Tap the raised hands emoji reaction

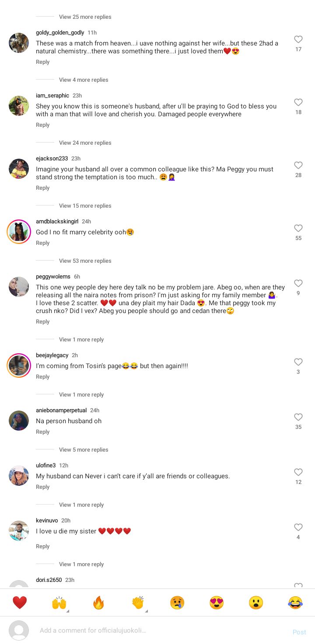[x=59, y=603]
